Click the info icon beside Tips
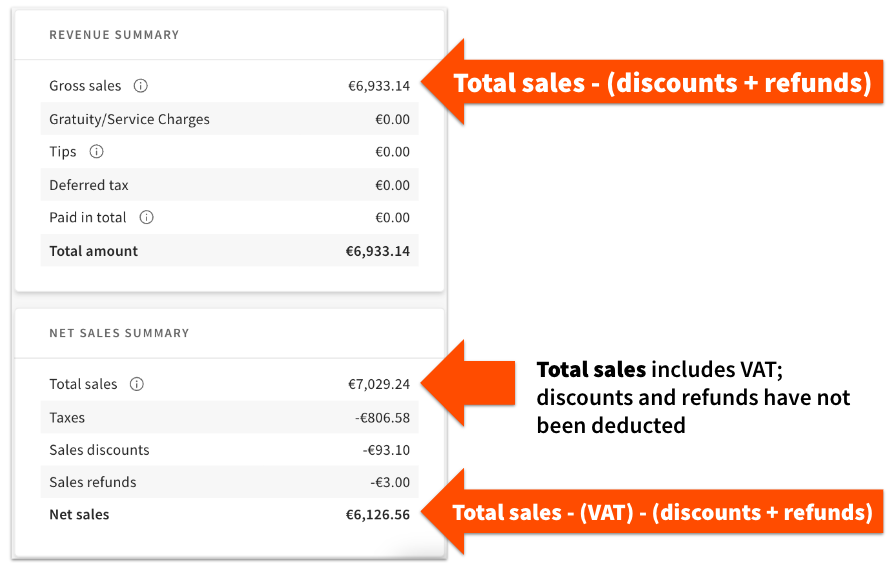 click(x=96, y=152)
